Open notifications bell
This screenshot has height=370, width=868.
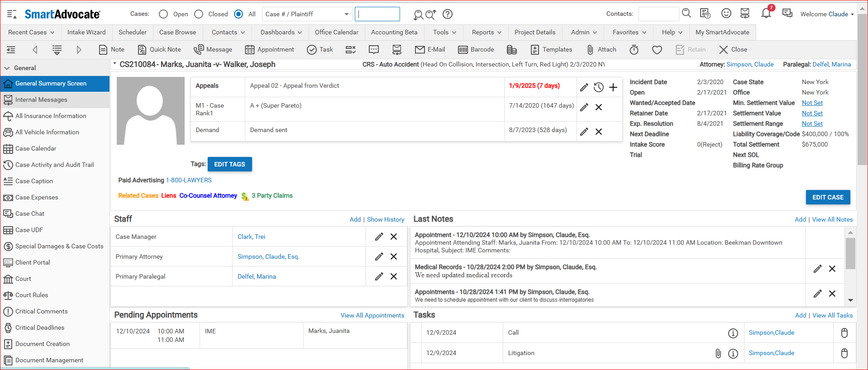click(766, 13)
